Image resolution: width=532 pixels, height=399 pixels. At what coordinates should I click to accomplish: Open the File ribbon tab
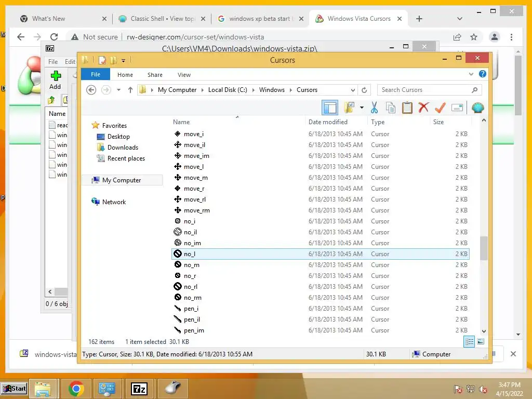[x=96, y=74]
